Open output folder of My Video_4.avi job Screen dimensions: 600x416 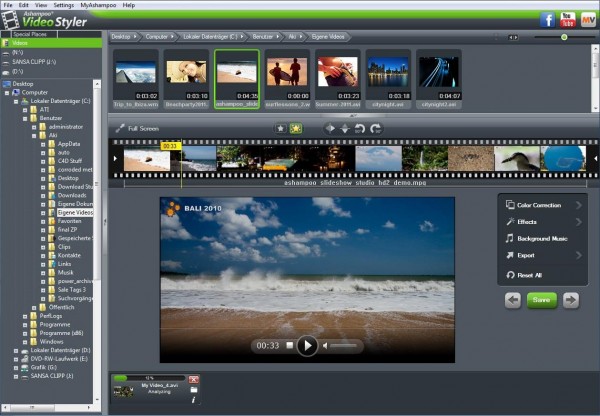click(x=194, y=390)
